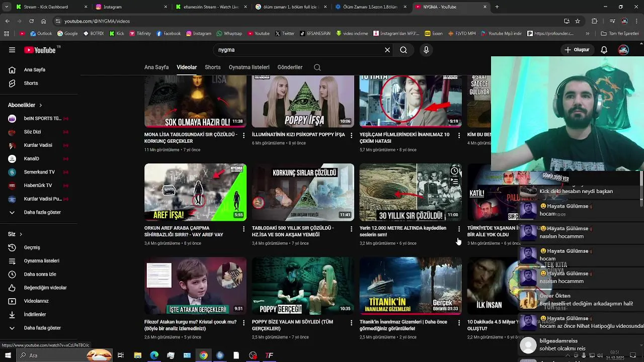Open a new browser tab
The image size is (644, 362).
[497, 7]
